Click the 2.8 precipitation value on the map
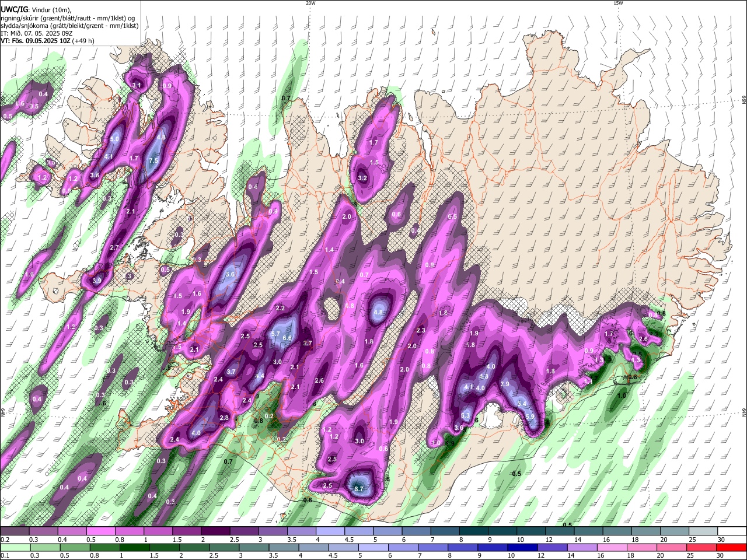This screenshot has height=560, width=747. click(x=224, y=418)
